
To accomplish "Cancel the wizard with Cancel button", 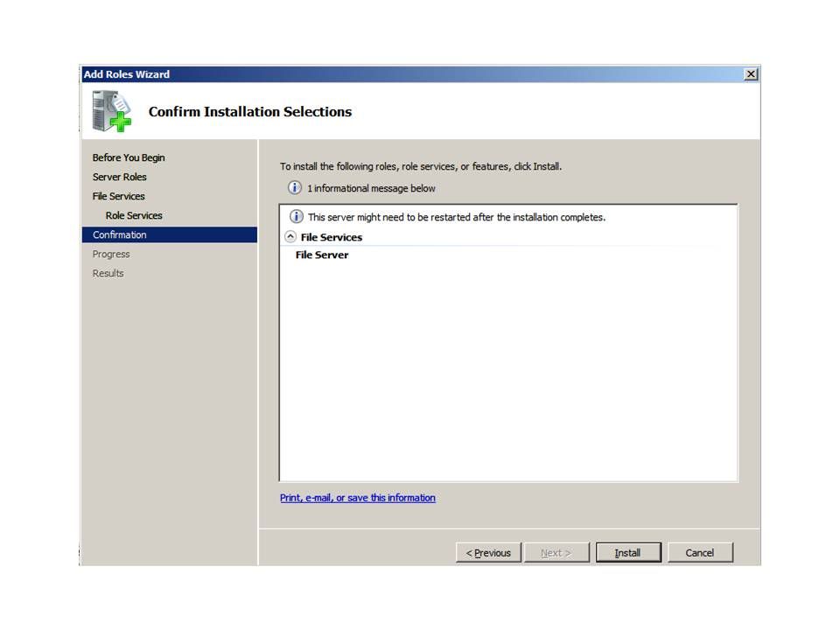I will [699, 553].
